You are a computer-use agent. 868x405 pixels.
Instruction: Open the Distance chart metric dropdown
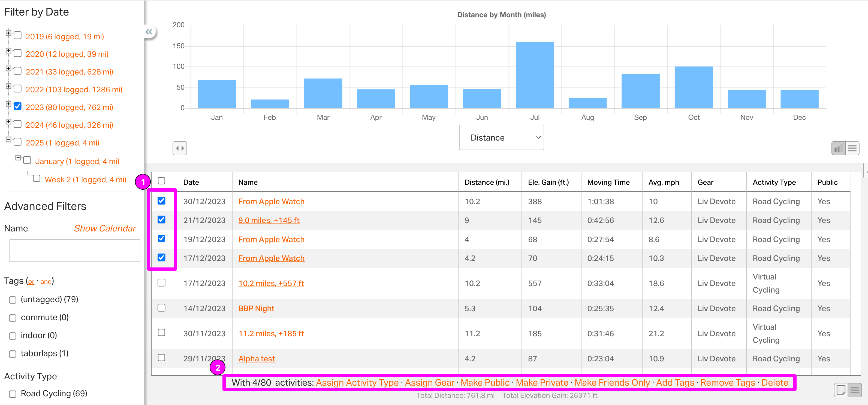(x=501, y=138)
